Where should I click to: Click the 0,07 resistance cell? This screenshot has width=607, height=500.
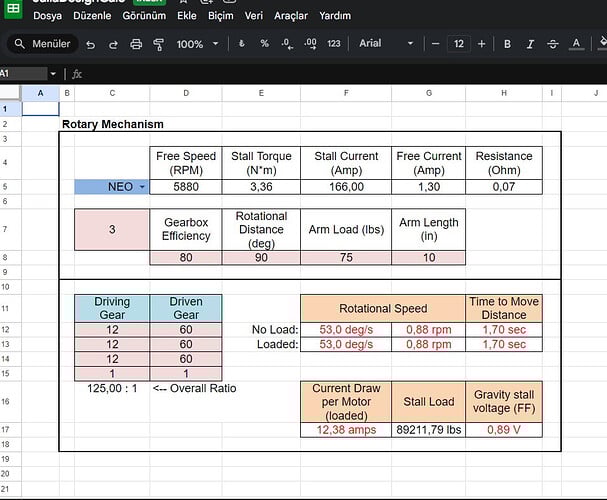(504, 187)
